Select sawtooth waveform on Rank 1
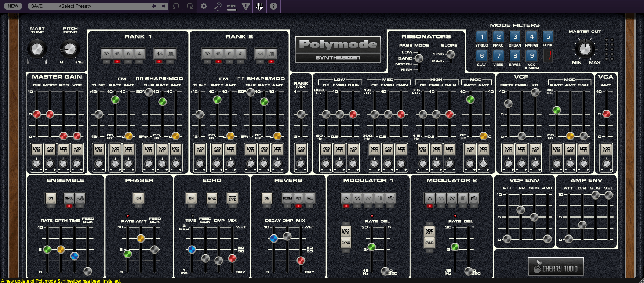 [159, 54]
